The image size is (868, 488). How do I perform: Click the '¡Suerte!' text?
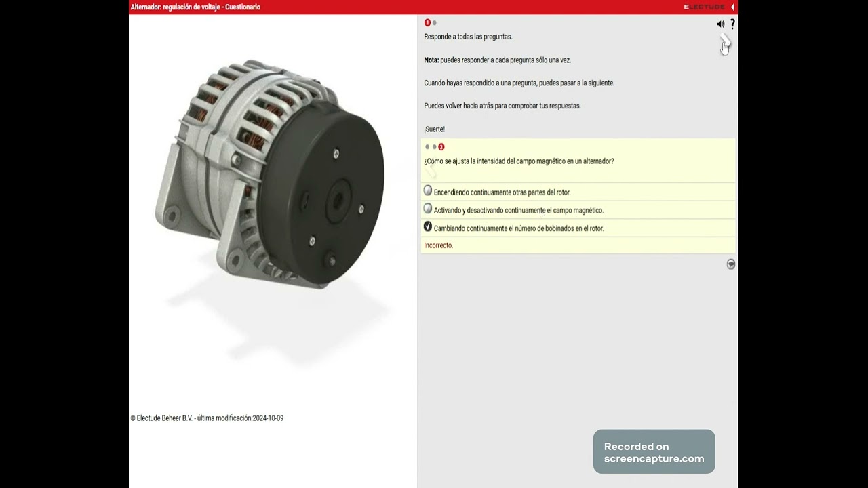[x=434, y=129]
